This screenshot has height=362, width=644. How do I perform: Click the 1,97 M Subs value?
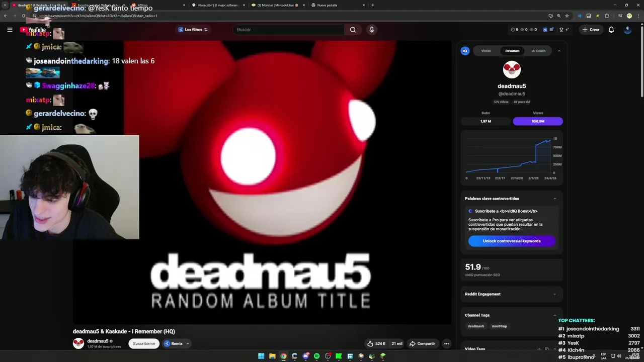486,121
